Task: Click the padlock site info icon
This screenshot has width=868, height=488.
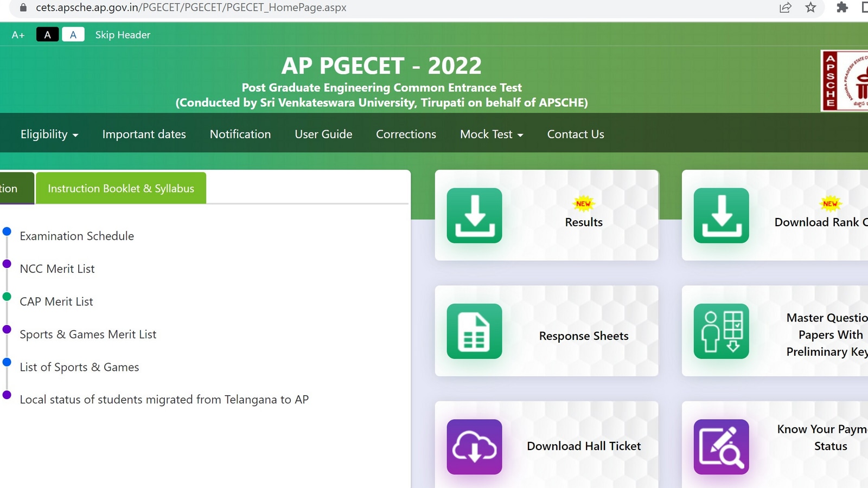Action: pyautogui.click(x=23, y=8)
